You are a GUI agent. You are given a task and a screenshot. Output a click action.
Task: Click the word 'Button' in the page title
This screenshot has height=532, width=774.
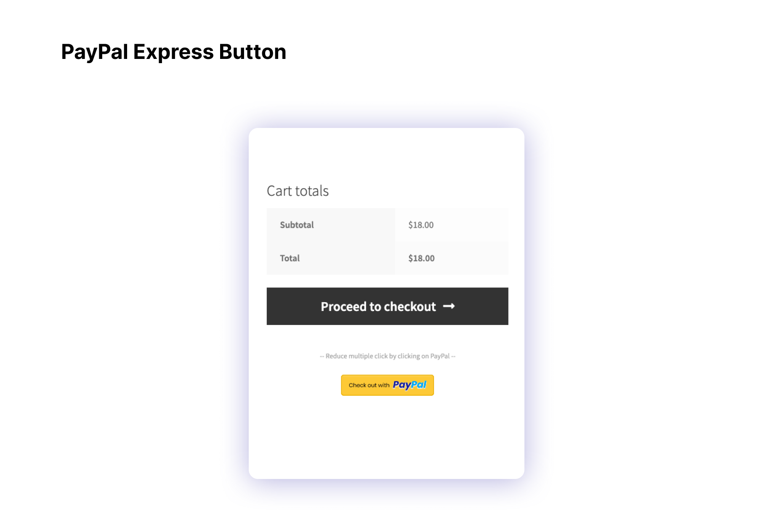click(x=253, y=52)
